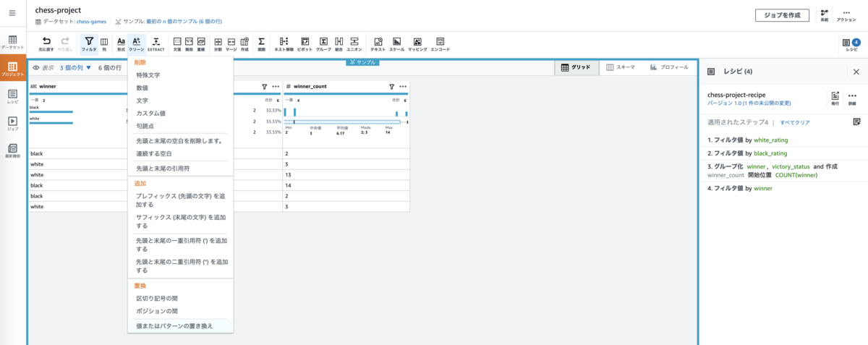Open the アクション actions menu
868x345 pixels.
846,15
